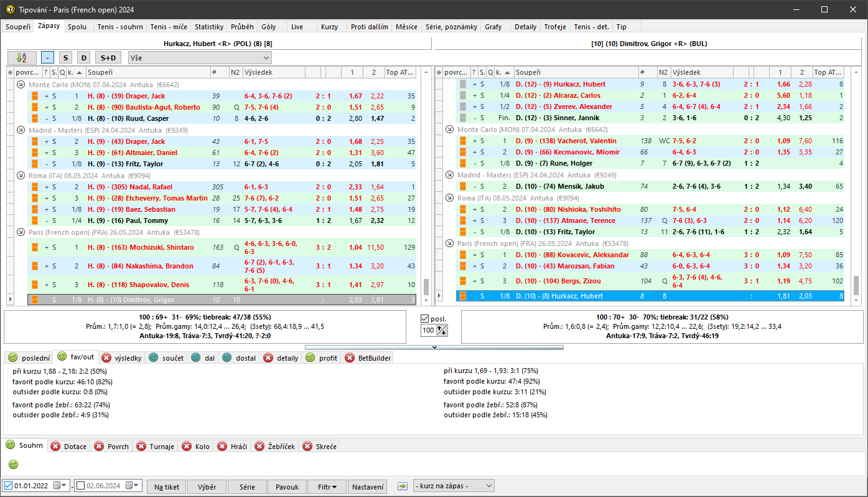The height and width of the screenshot is (497, 868).
Task: Click the Pavouk button
Action: [x=287, y=486]
